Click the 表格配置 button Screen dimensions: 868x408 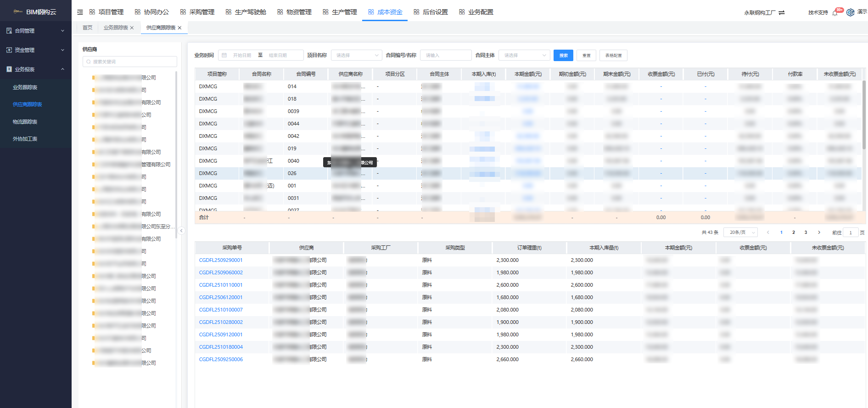(x=613, y=55)
